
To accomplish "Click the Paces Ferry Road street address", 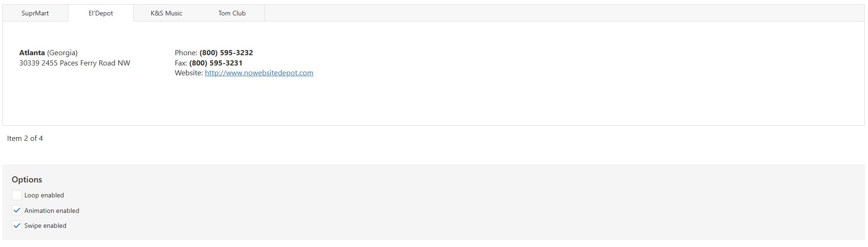I will pyautogui.click(x=75, y=63).
